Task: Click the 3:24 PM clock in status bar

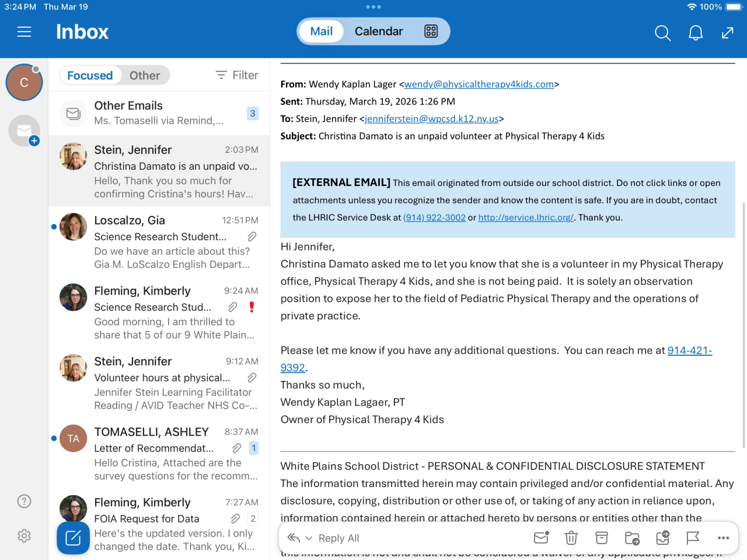Action: [x=20, y=7]
